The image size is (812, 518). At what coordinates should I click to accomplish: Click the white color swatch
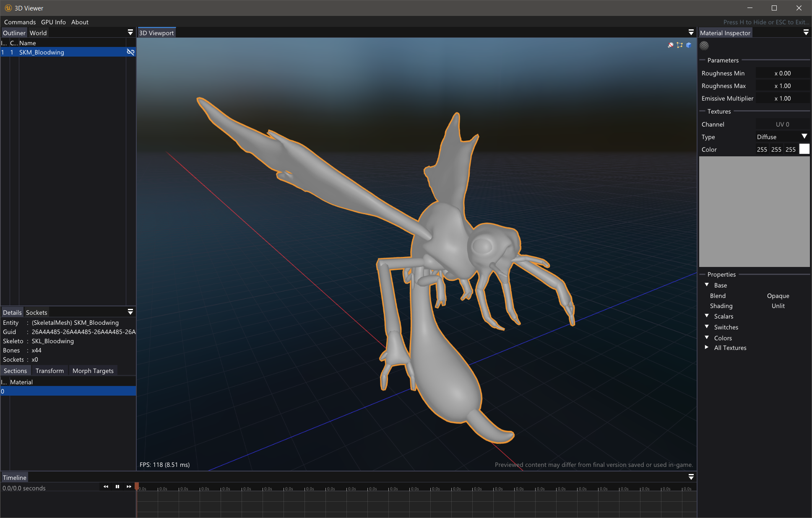(x=804, y=149)
